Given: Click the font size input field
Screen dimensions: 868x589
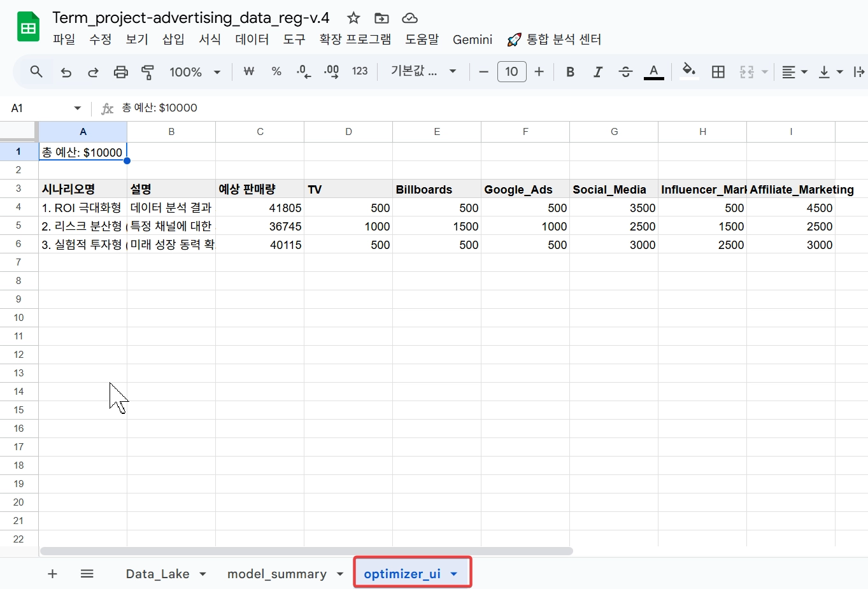Looking at the screenshot, I should [511, 72].
